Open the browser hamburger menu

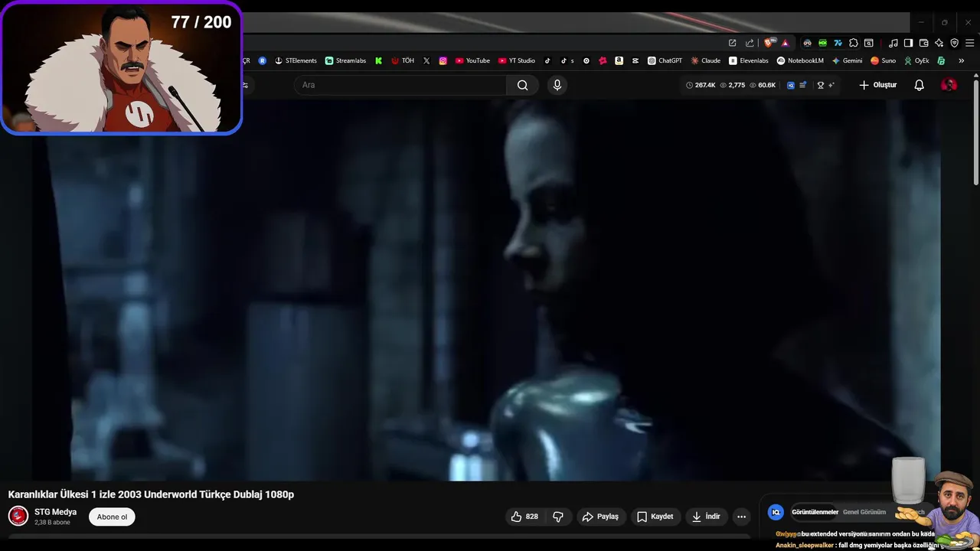pos(969,43)
